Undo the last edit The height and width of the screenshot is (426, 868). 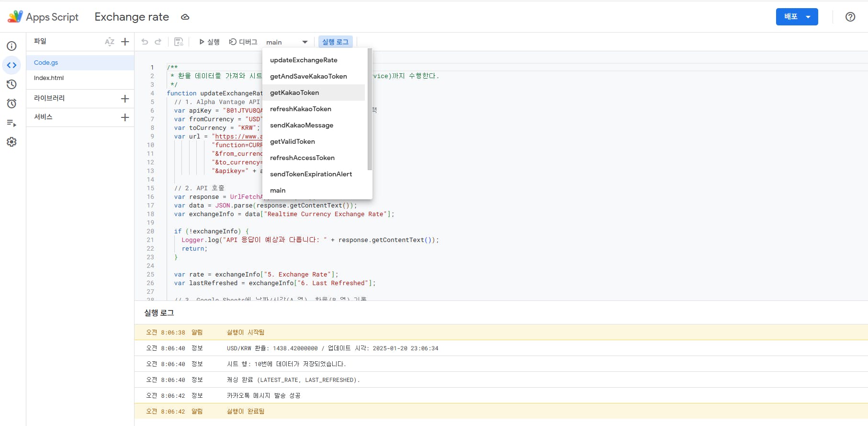click(x=145, y=42)
